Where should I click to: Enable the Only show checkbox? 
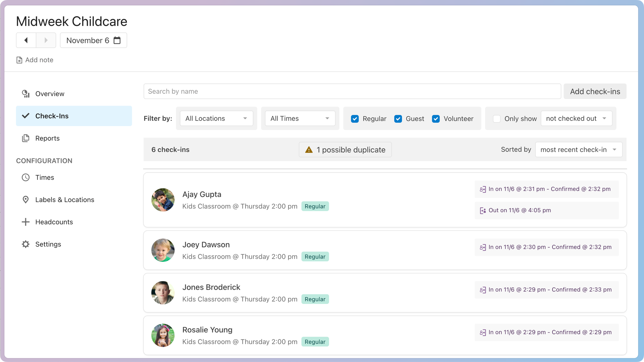coord(497,119)
